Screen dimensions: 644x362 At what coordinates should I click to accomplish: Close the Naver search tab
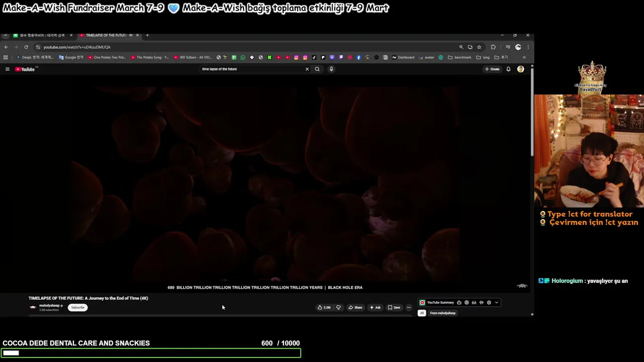71,35
